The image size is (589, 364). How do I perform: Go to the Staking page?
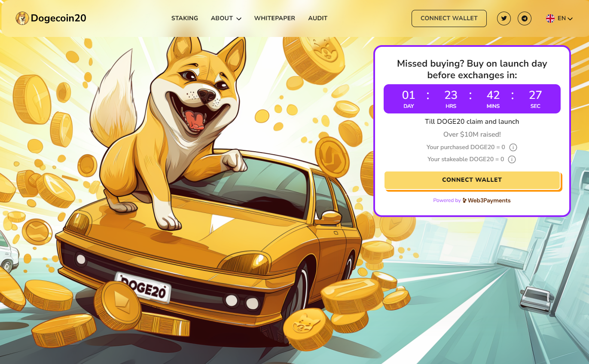click(x=185, y=18)
